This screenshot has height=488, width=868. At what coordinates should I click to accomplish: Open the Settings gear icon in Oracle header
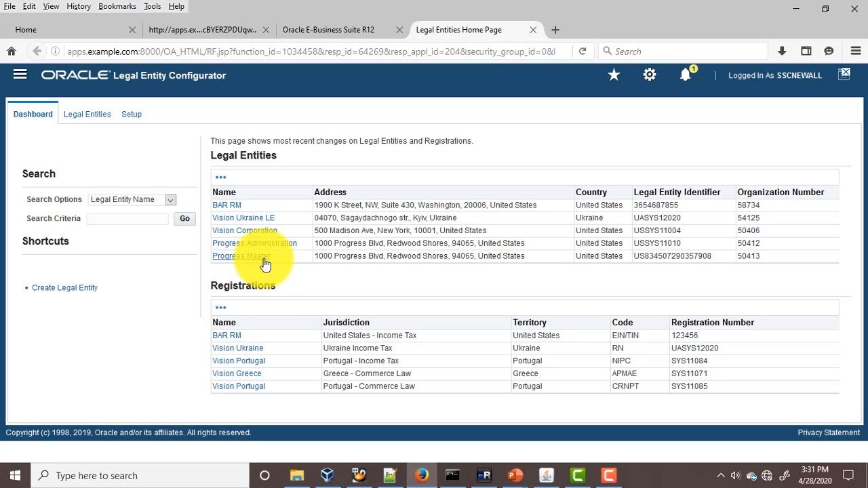click(650, 75)
